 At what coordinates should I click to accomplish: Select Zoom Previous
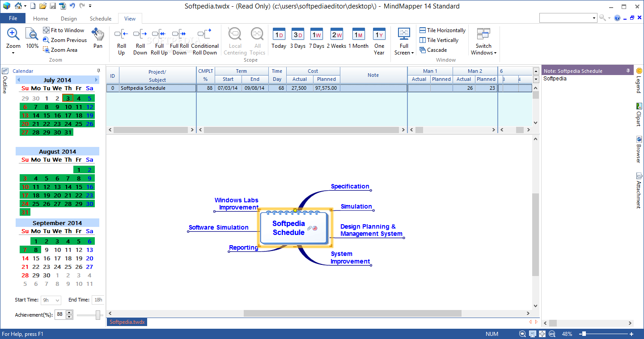point(65,40)
